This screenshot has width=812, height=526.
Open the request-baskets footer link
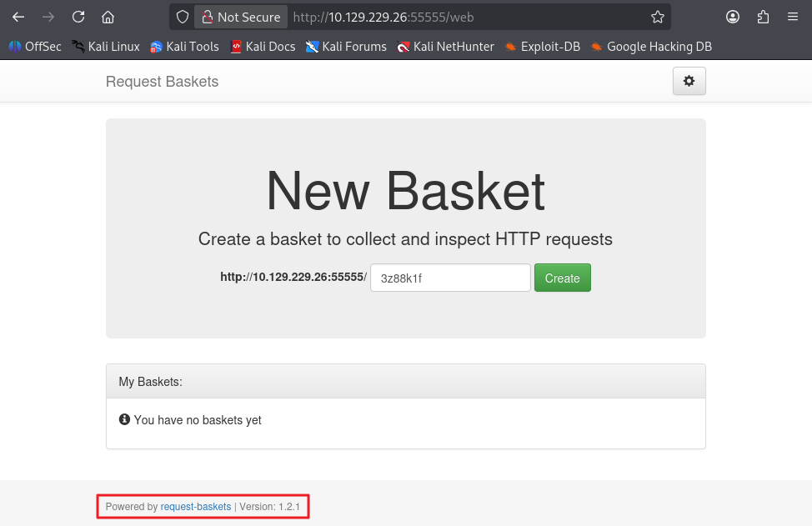point(196,507)
